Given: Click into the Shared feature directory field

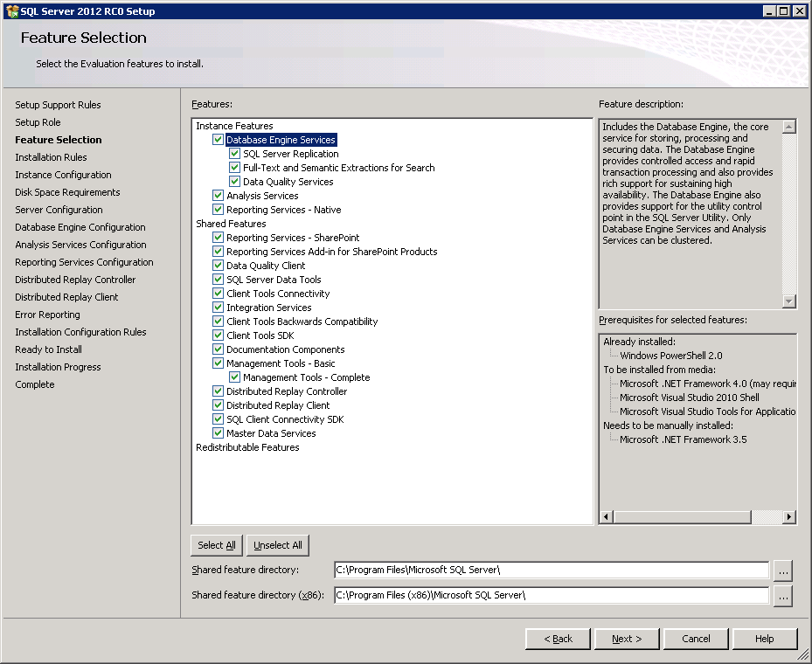Looking at the screenshot, I should coord(551,571).
